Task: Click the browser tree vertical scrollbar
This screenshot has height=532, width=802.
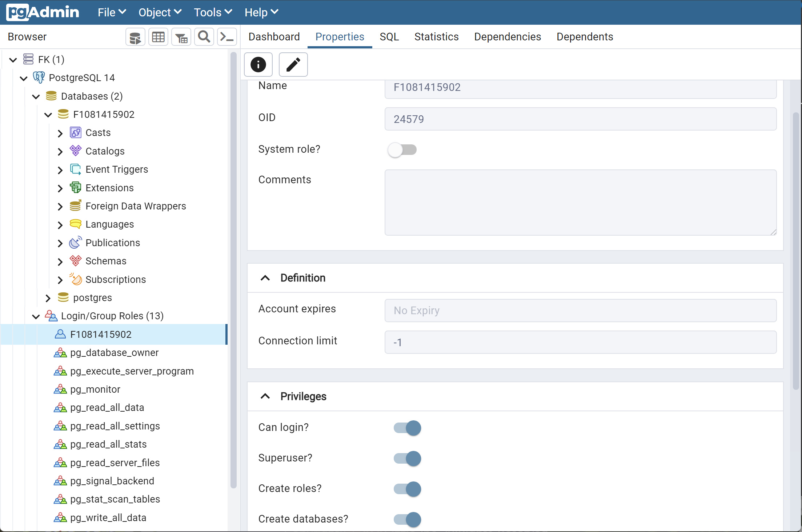Action: 233,269
